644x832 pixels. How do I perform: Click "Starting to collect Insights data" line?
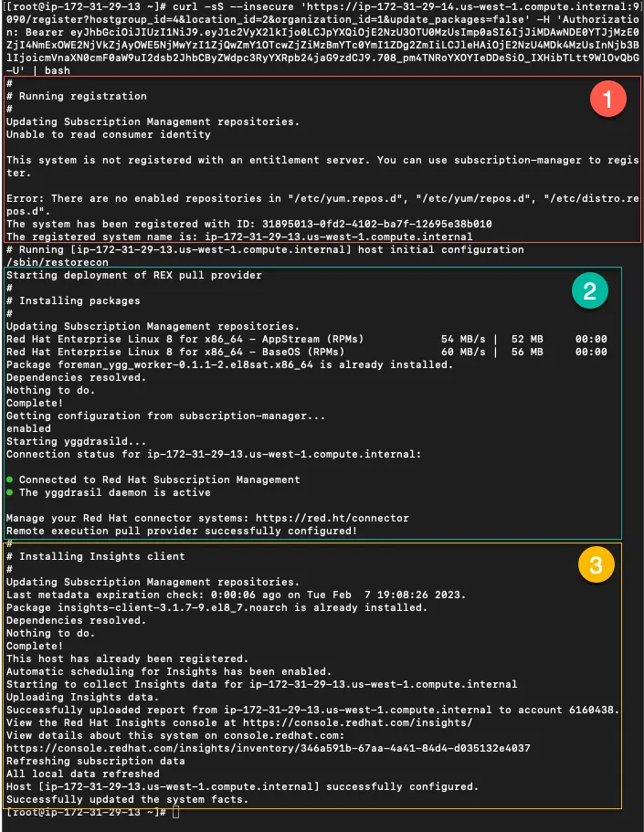(262, 684)
